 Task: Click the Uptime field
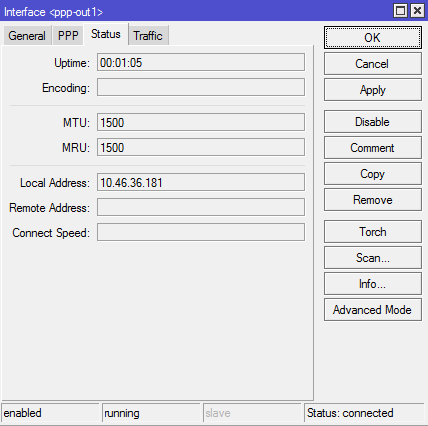coord(201,62)
